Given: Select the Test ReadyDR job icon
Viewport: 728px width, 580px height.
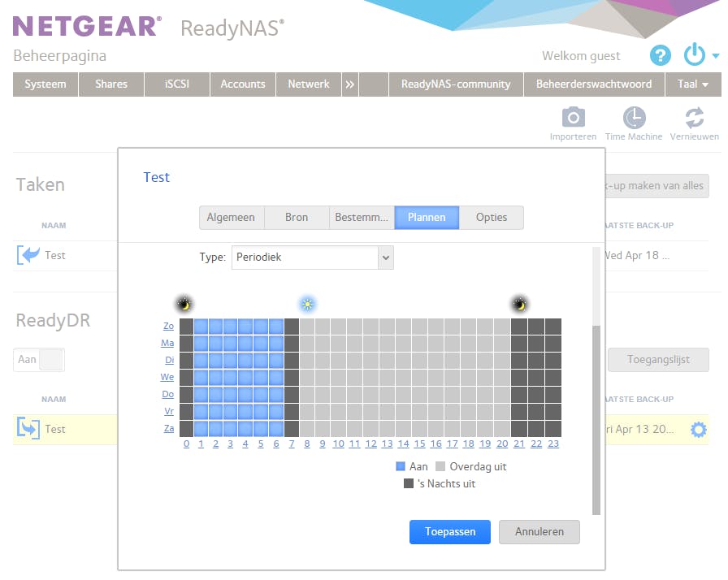Looking at the screenshot, I should point(28,428).
